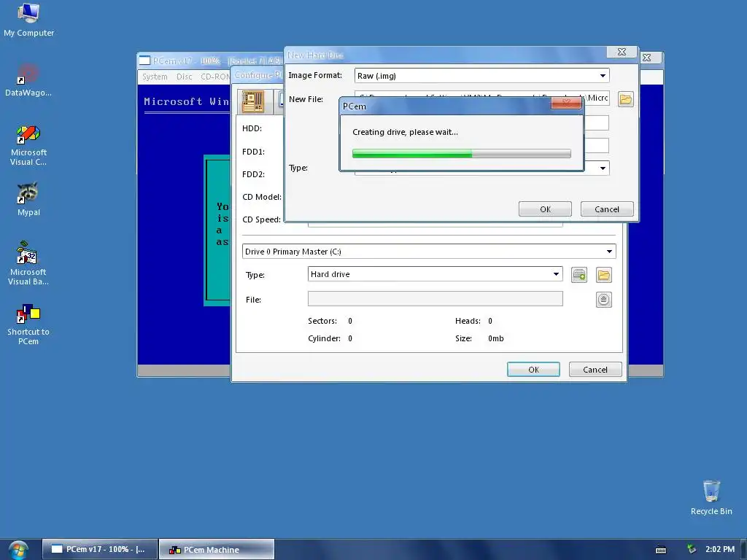Image resolution: width=747 pixels, height=560 pixels.
Task: Click the '0mb' size value
Action: [495, 338]
